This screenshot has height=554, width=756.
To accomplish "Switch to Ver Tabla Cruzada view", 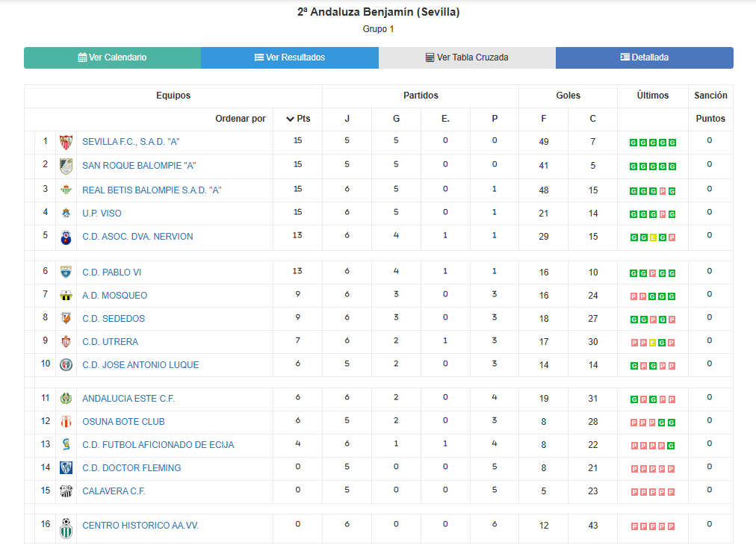I will 467,57.
